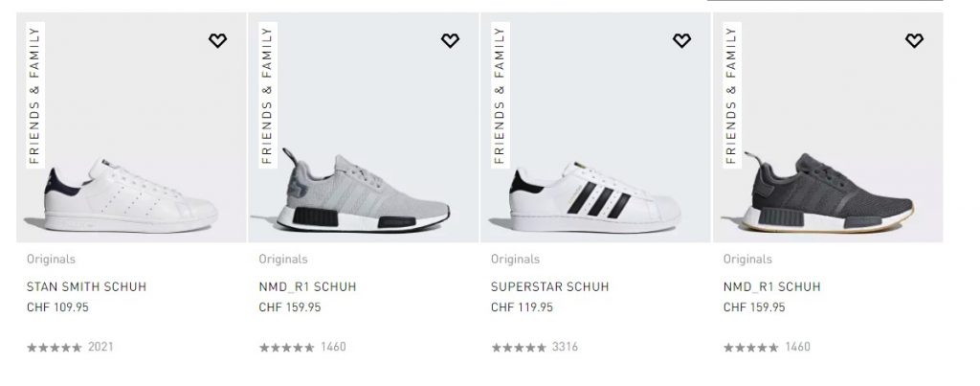Click the SUPERSTAR SCHUH product title
The height and width of the screenshot is (386, 980).
click(549, 286)
